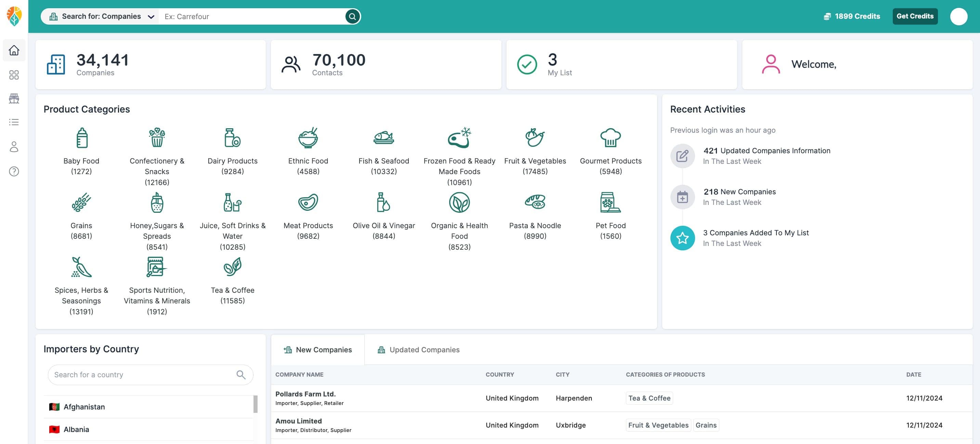The height and width of the screenshot is (444, 980).
Task: Open the user profile icon in sidebar
Action: (14, 147)
